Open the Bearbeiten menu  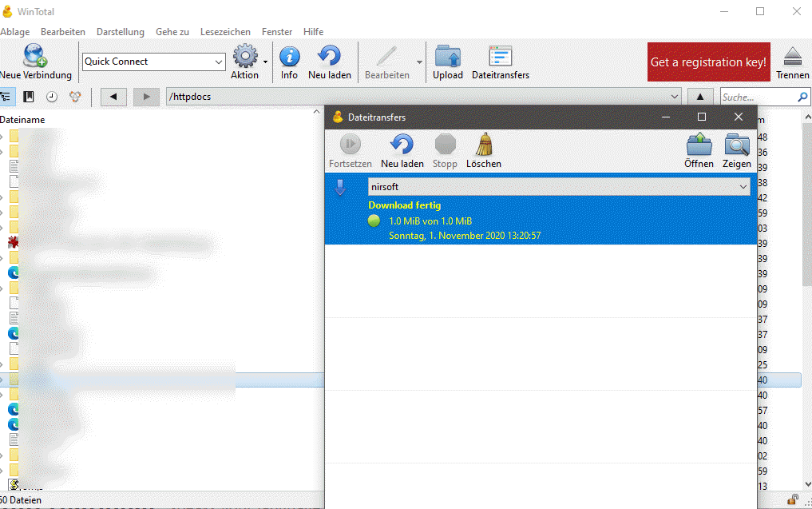pos(62,32)
